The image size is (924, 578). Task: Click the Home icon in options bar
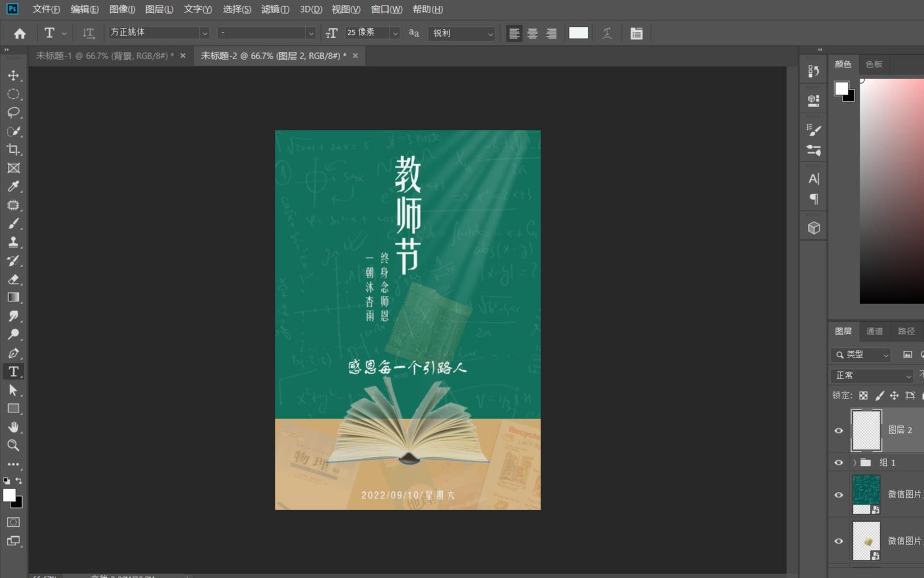click(20, 34)
